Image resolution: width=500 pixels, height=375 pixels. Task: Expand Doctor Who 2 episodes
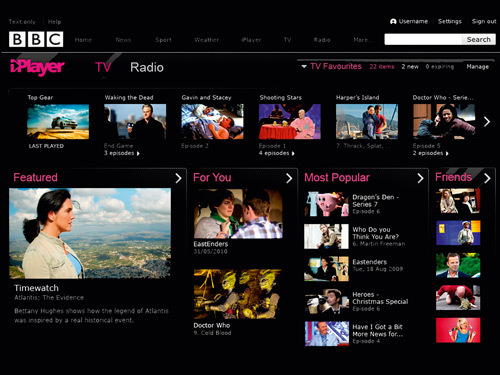tap(431, 153)
